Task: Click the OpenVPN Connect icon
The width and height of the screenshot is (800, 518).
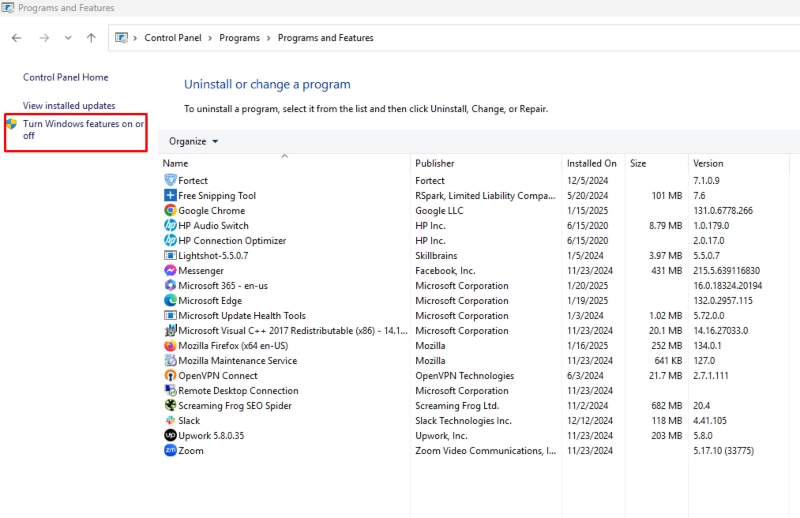Action: (170, 376)
